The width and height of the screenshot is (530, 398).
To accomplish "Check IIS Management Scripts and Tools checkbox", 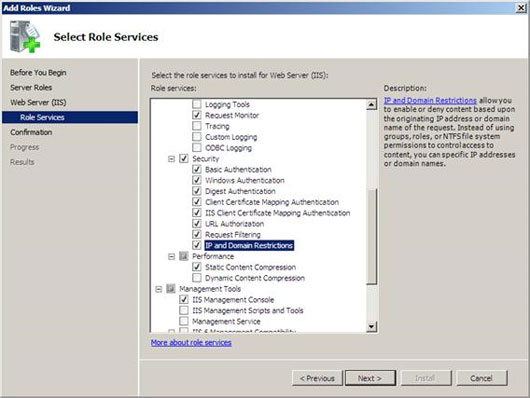I will pyautogui.click(x=184, y=310).
